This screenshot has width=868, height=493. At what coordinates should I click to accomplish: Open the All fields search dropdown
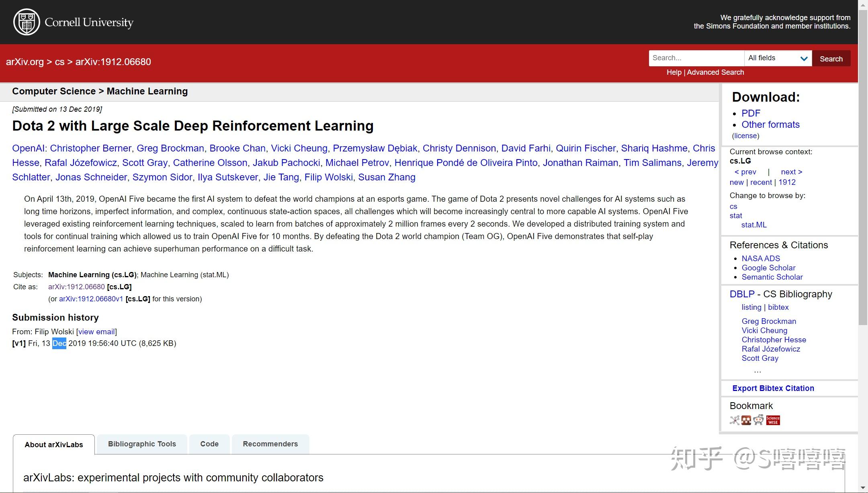[x=778, y=58]
